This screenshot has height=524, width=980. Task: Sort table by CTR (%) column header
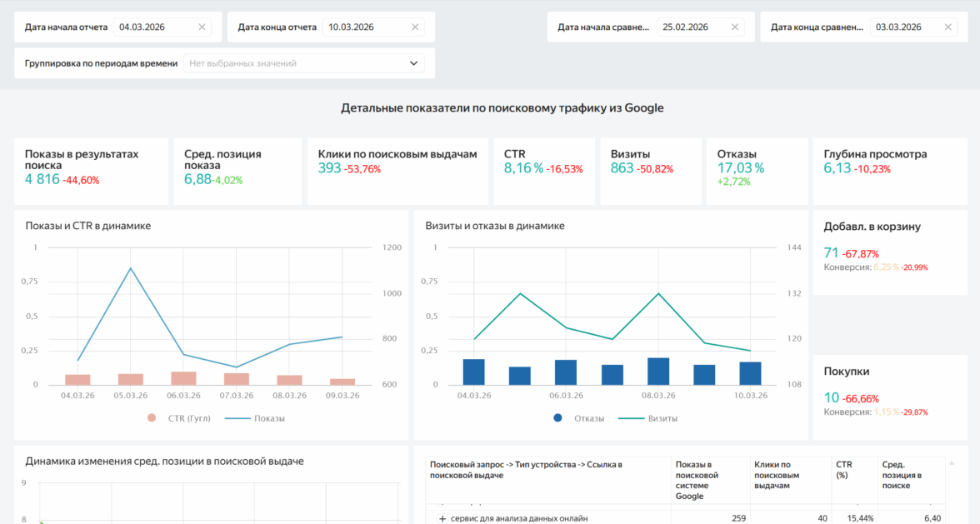pyautogui.click(x=843, y=469)
